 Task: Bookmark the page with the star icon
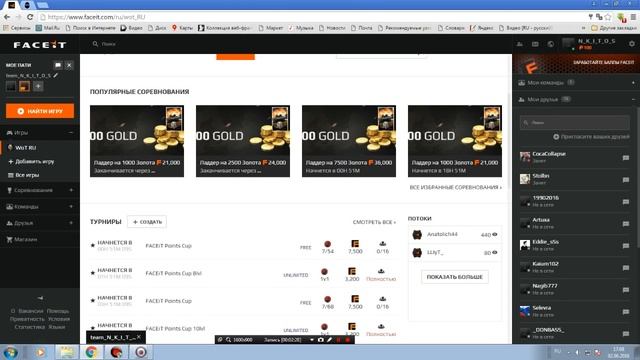tap(608, 17)
